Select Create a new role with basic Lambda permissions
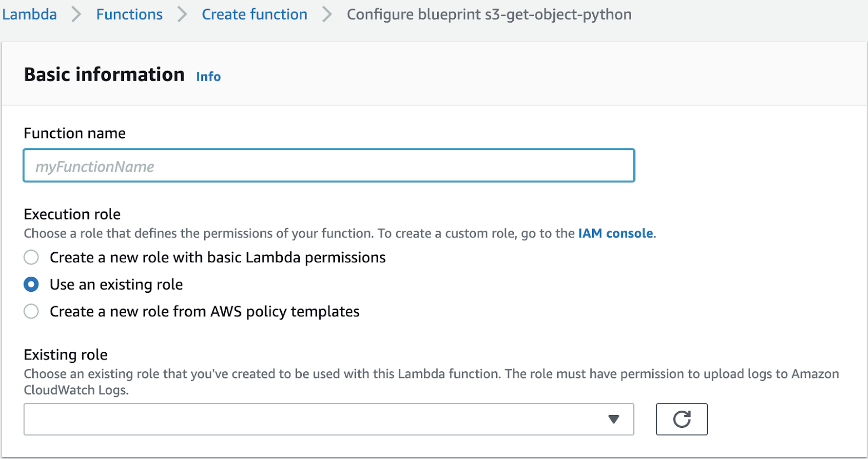Screen dimensions: 868x459 pos(31,257)
